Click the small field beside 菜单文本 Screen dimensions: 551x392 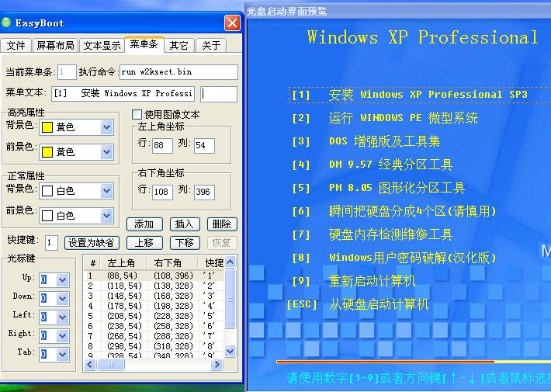[x=219, y=94]
